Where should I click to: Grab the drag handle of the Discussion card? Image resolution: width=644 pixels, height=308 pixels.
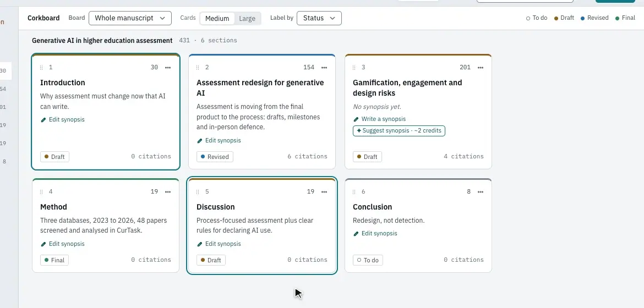(x=198, y=192)
